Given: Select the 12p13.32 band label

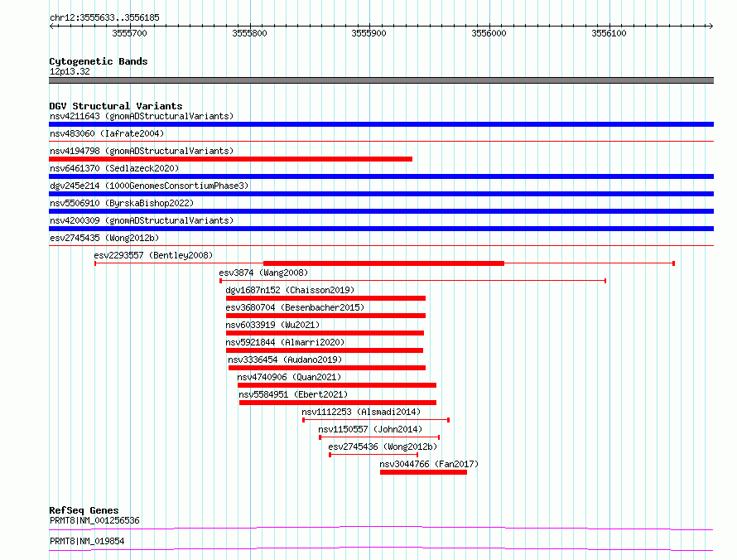Looking at the screenshot, I should tap(70, 71).
